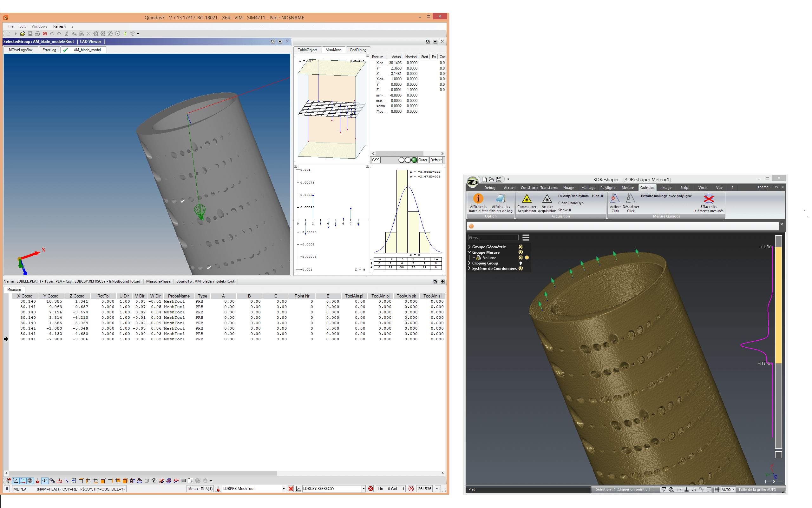The image size is (812, 508).
Task: Click into the Filtre input field
Action: point(493,237)
